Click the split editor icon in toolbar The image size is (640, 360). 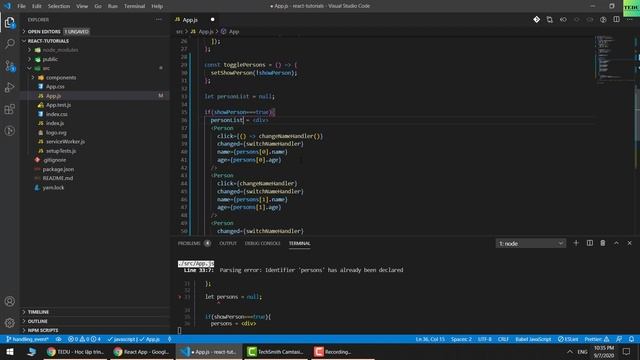616,19
